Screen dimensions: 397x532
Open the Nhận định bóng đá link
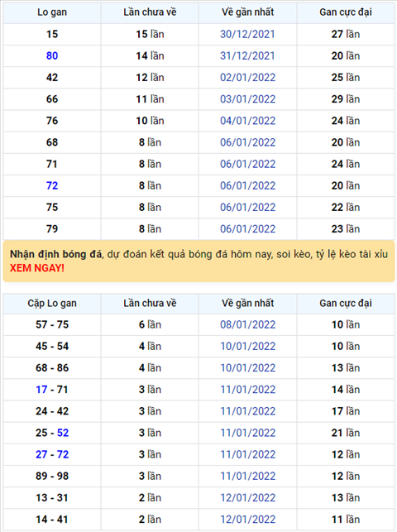coord(55,254)
